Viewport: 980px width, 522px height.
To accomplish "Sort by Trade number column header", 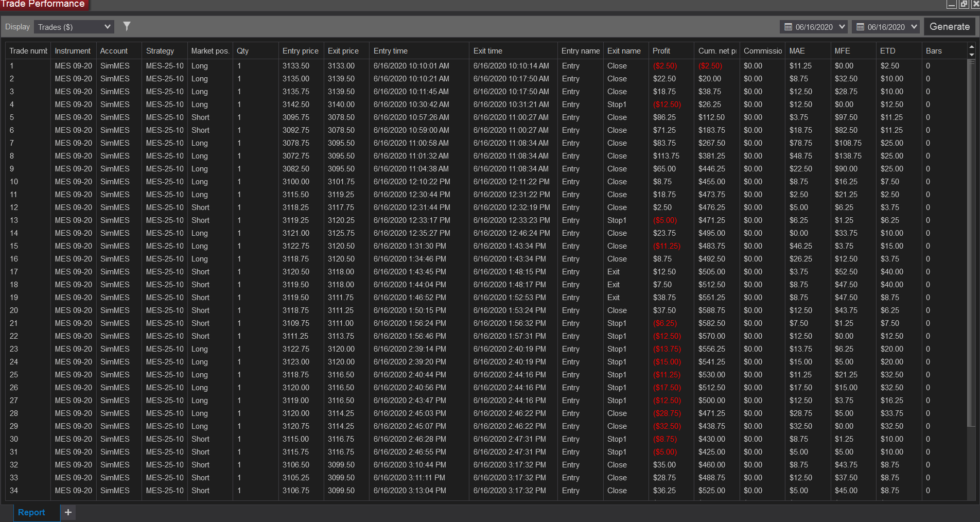I will pyautogui.click(x=28, y=51).
